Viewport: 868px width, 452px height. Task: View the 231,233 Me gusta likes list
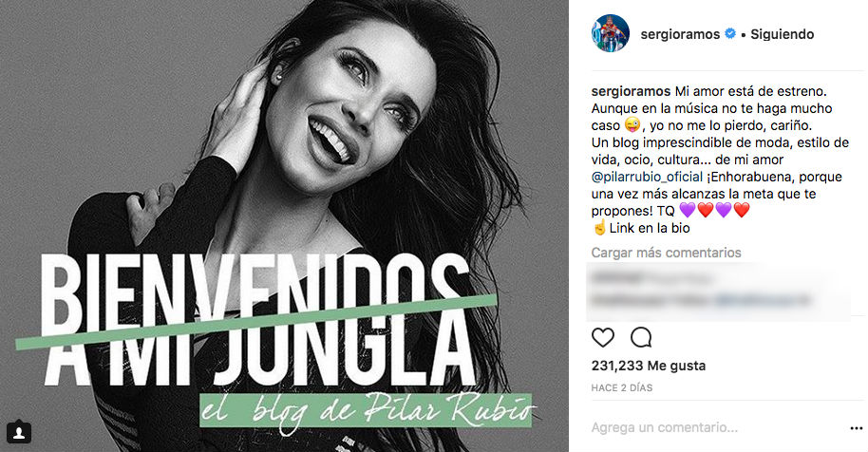click(x=649, y=366)
